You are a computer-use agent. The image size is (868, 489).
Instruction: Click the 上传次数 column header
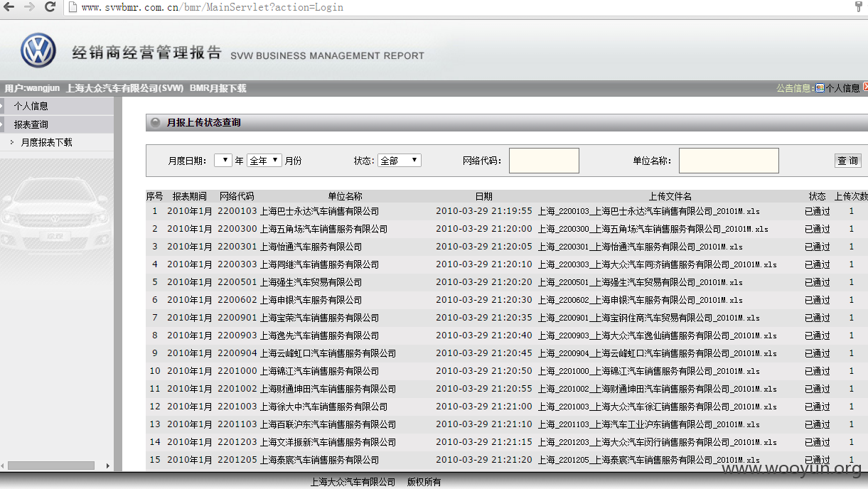tap(851, 196)
